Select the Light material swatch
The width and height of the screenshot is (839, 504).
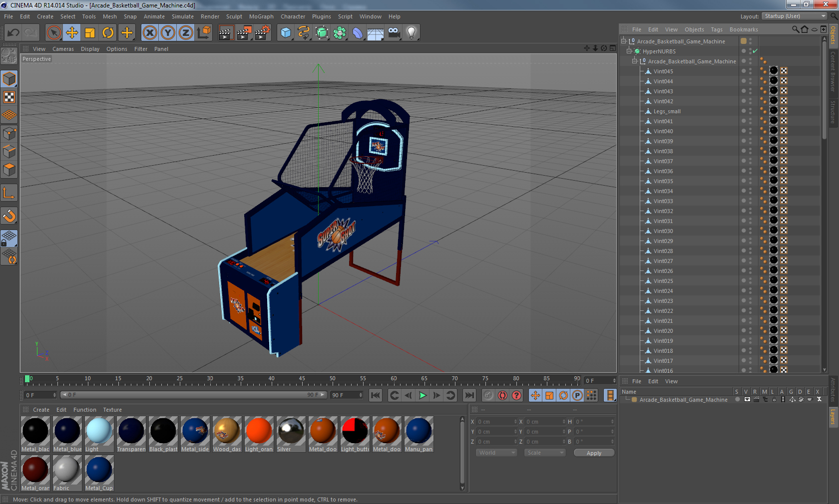coord(99,434)
